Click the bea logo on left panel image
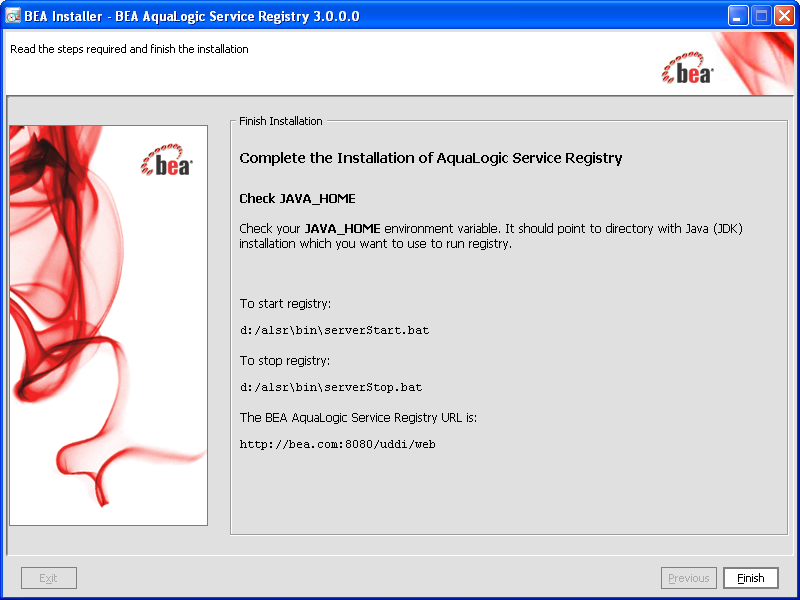 pos(167,160)
